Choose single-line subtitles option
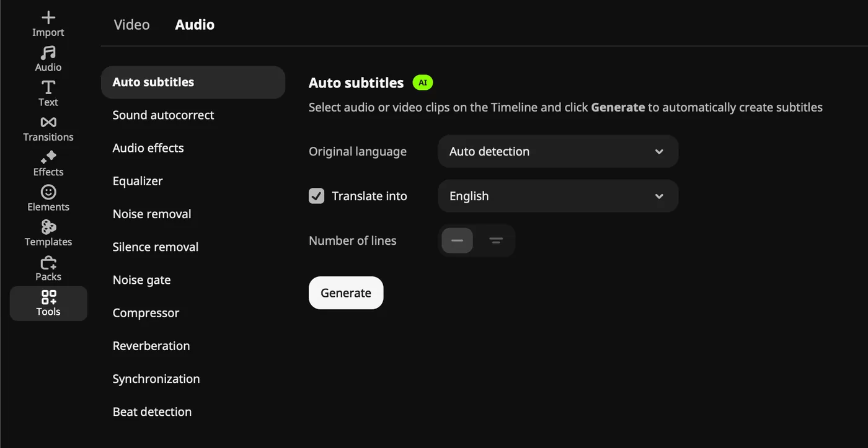 [x=458, y=240]
